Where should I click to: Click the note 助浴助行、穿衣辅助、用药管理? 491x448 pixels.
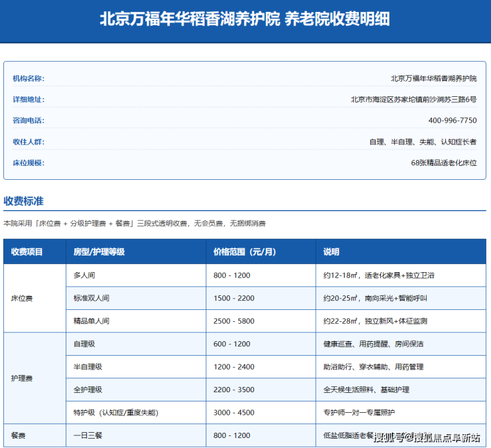pos(374,367)
